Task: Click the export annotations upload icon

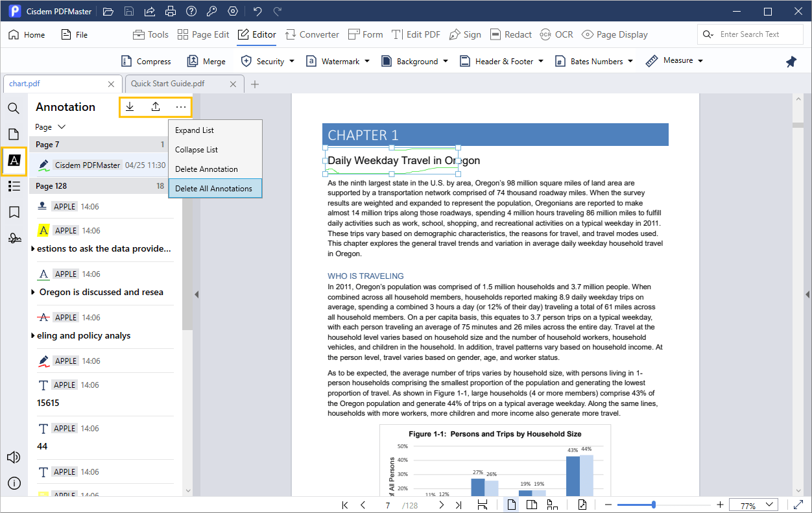Action: pyautogui.click(x=156, y=107)
